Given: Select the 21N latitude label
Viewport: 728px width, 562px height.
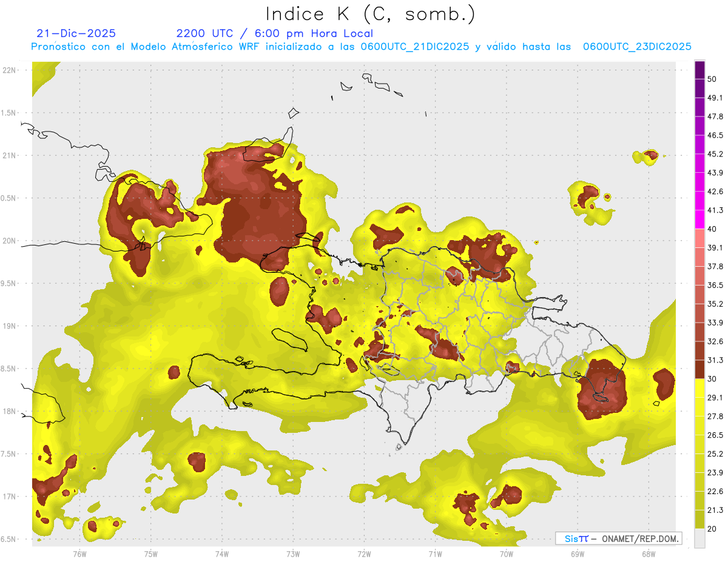Looking at the screenshot, I should 9,156.
